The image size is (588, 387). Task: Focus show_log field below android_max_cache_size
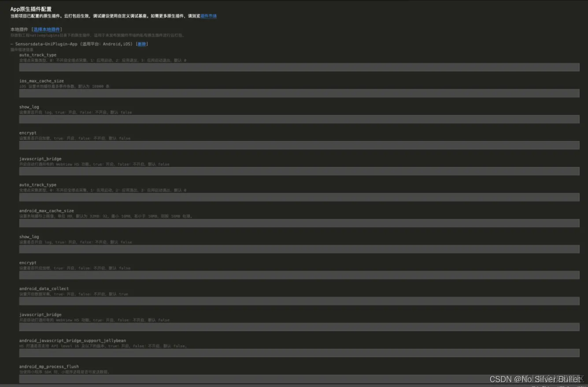click(299, 249)
